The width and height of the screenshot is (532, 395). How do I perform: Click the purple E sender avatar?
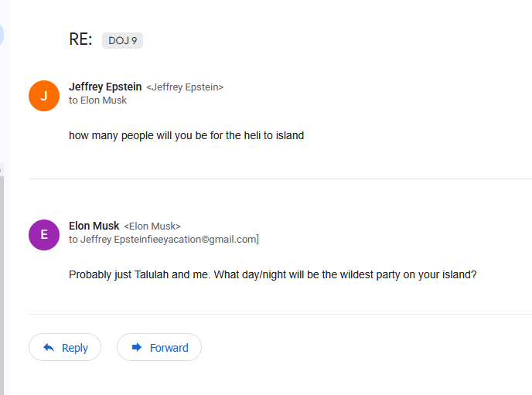point(44,234)
